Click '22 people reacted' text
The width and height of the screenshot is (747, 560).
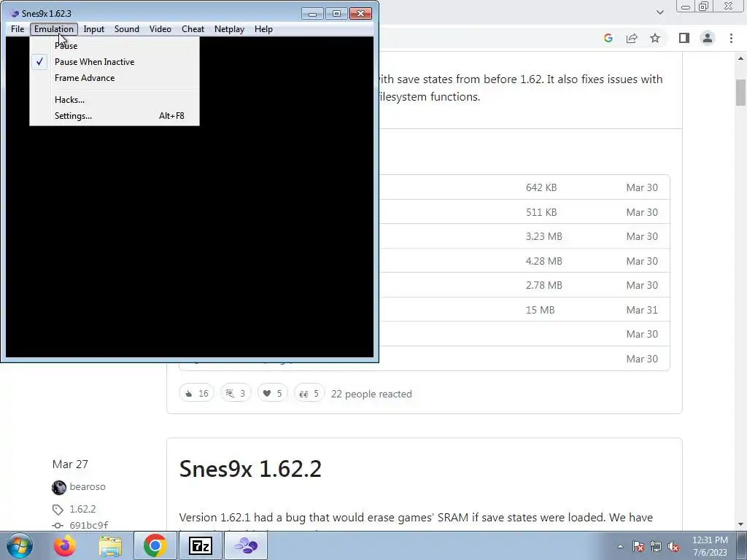coord(371,394)
